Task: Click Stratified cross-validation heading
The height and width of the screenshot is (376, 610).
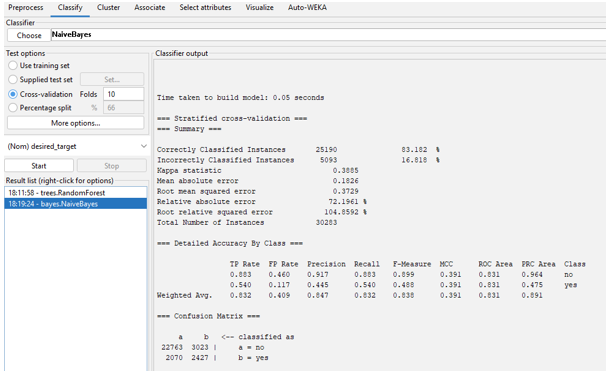Action: coord(232,118)
